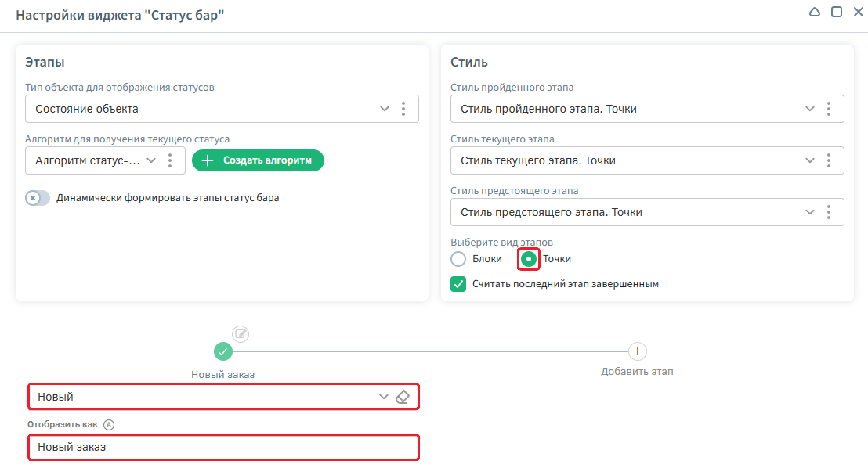Select the Блоки radio button

(x=458, y=259)
